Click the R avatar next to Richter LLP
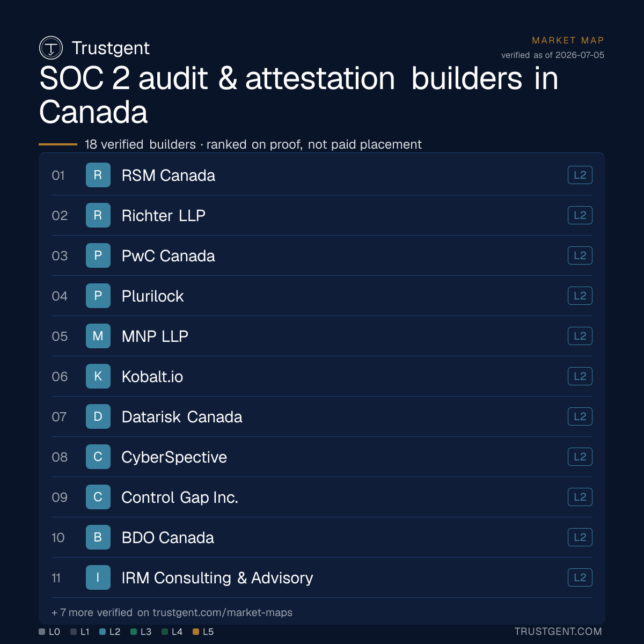Viewport: 644px width, 644px height. click(x=98, y=215)
